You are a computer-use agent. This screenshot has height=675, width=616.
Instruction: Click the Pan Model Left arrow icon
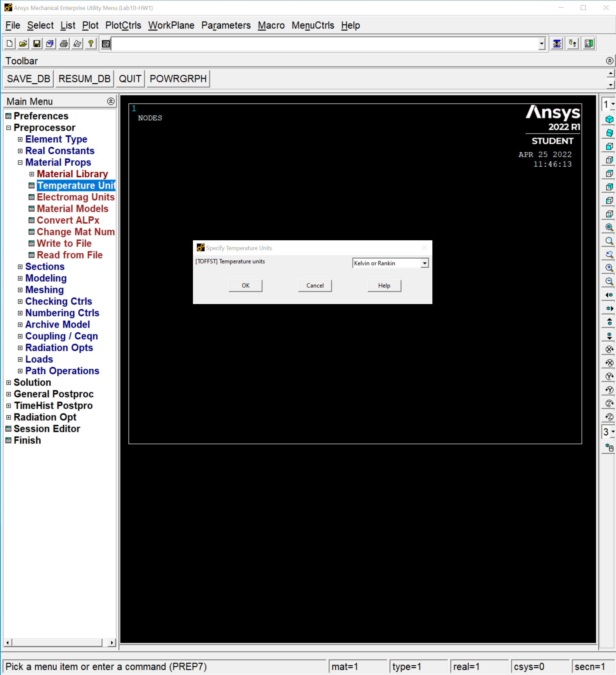[609, 295]
